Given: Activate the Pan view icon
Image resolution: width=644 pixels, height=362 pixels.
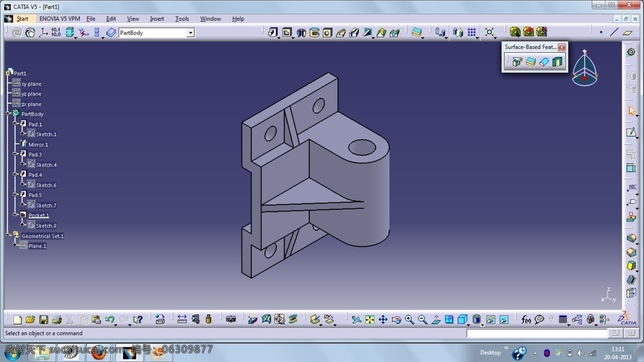Looking at the screenshot, I should [383, 320].
